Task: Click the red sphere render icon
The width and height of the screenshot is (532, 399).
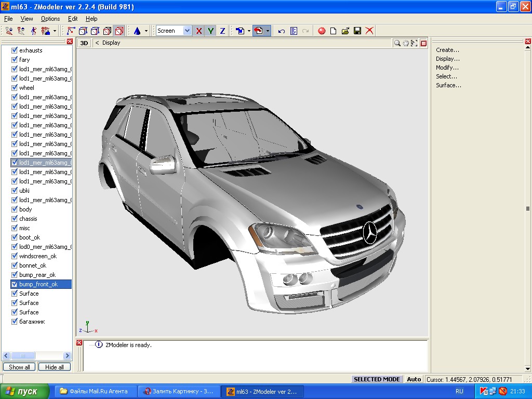Action: tap(322, 31)
